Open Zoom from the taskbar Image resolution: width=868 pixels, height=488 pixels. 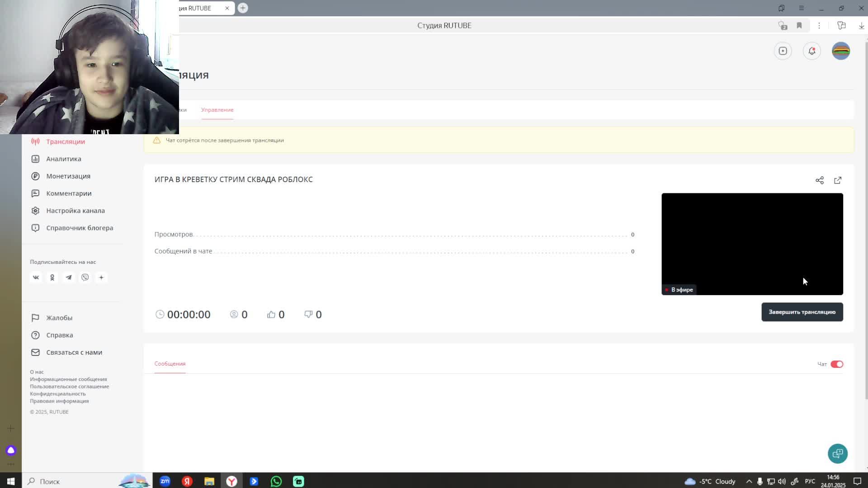pos(165,481)
